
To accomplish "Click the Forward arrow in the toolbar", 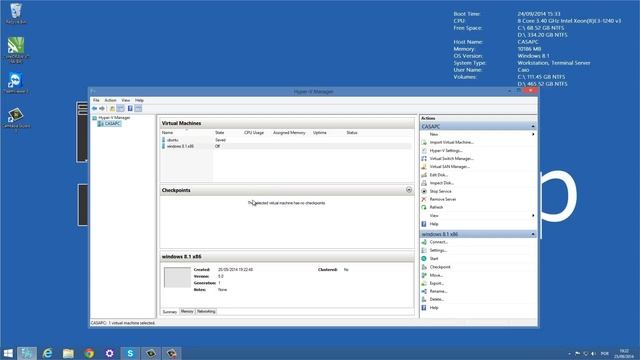I will [x=102, y=109].
